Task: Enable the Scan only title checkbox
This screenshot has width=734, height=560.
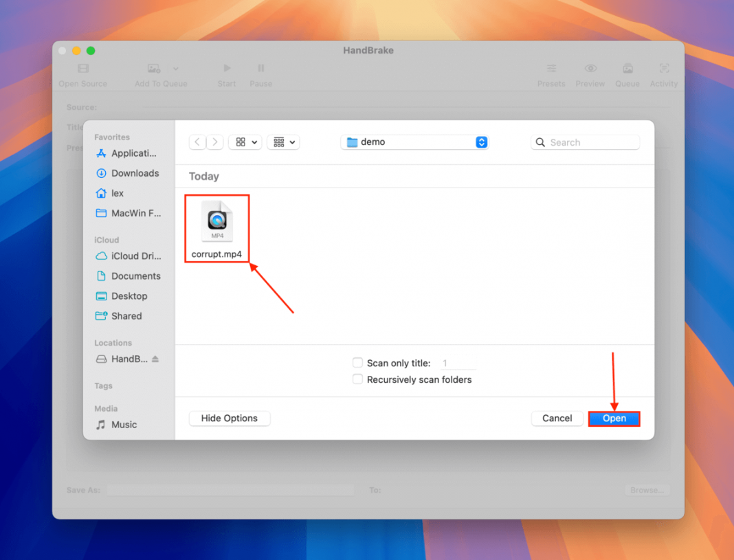Action: 357,362
